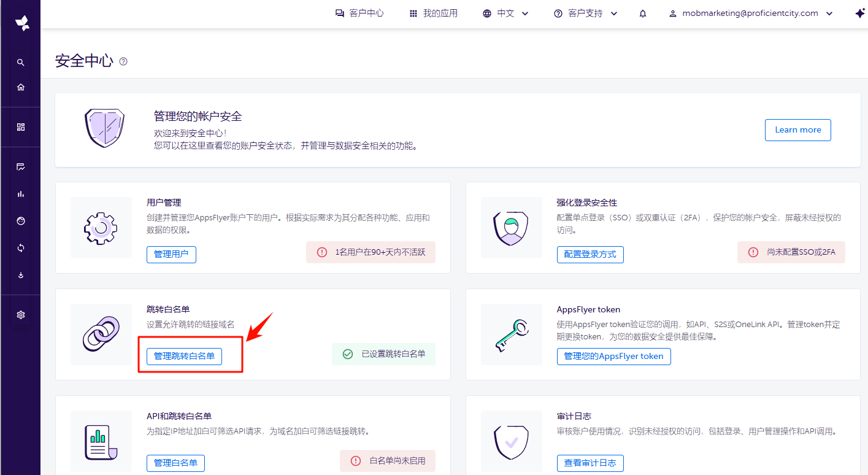Click the AppsFlyer token card title

[588, 309]
